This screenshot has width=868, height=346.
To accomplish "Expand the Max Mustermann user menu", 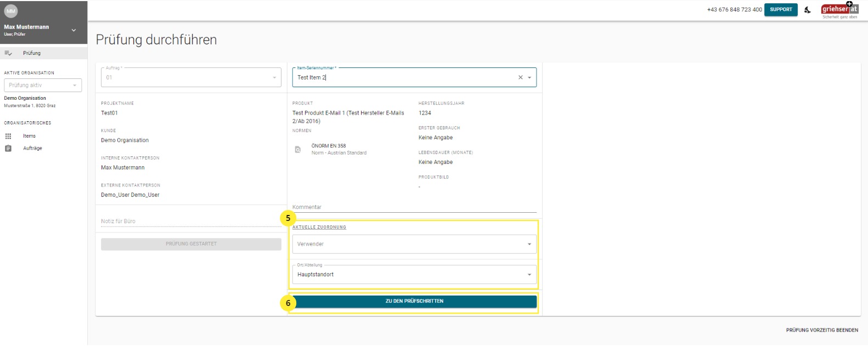I will point(74,30).
